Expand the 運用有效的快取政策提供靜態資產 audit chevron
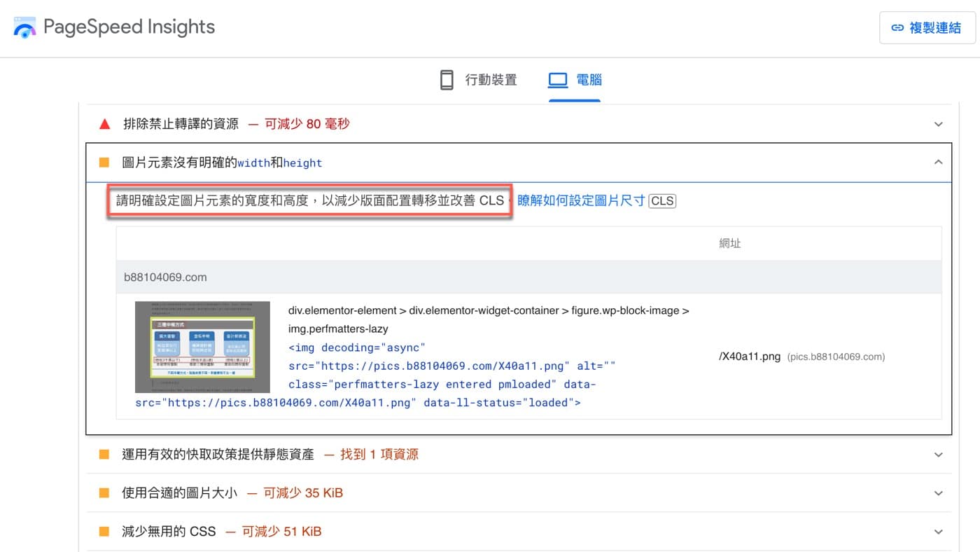Viewport: 980px width, 552px height. pos(939,455)
